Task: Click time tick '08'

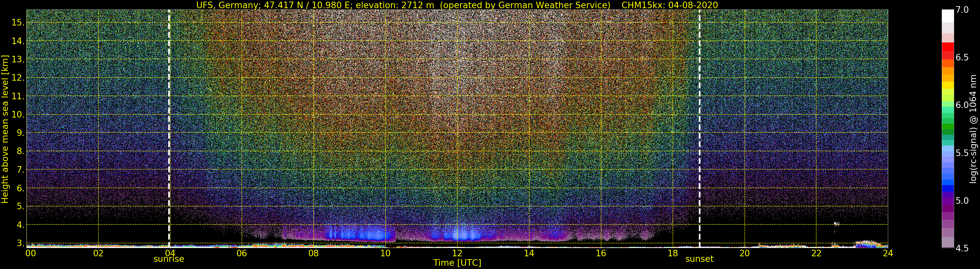Action: click(x=313, y=253)
